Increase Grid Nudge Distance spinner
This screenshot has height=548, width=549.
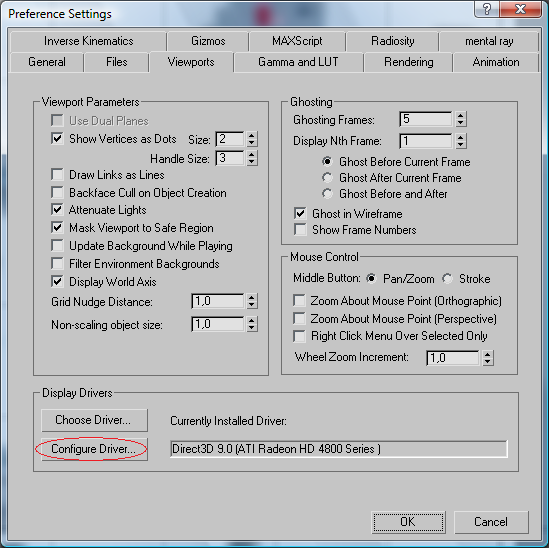[251, 297]
